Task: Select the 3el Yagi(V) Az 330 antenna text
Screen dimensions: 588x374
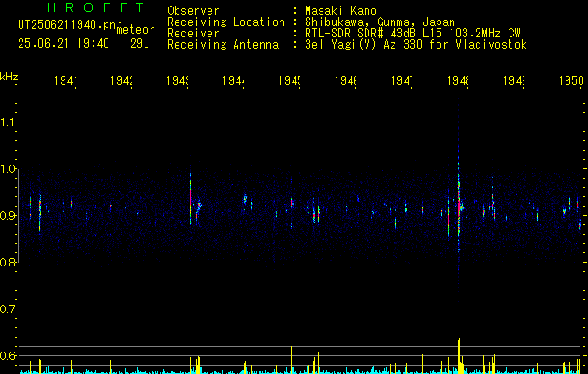Action: [416, 45]
